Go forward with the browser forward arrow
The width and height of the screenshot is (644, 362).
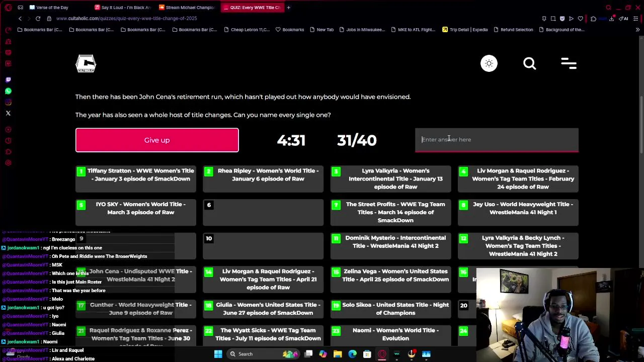click(29, 19)
